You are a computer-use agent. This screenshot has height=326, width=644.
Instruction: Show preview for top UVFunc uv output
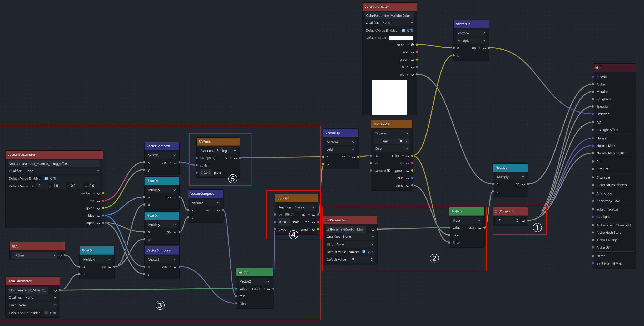[235, 158]
